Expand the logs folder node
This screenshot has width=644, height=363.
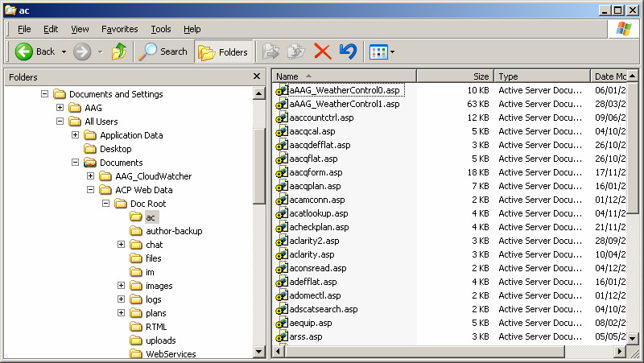coord(122,299)
